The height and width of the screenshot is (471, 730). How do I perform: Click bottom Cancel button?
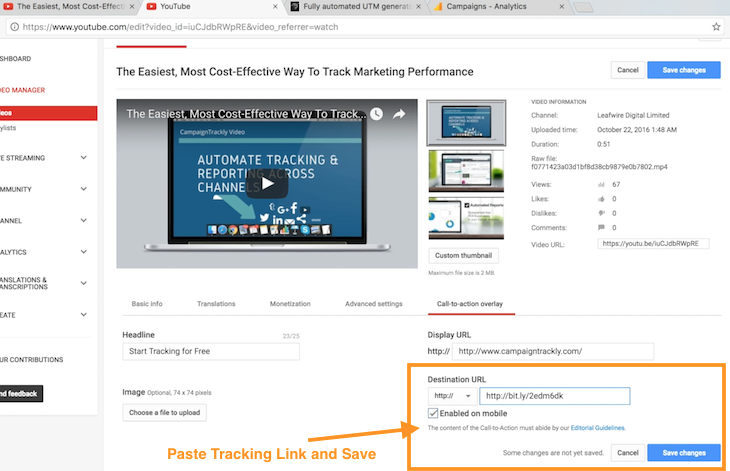tap(628, 452)
